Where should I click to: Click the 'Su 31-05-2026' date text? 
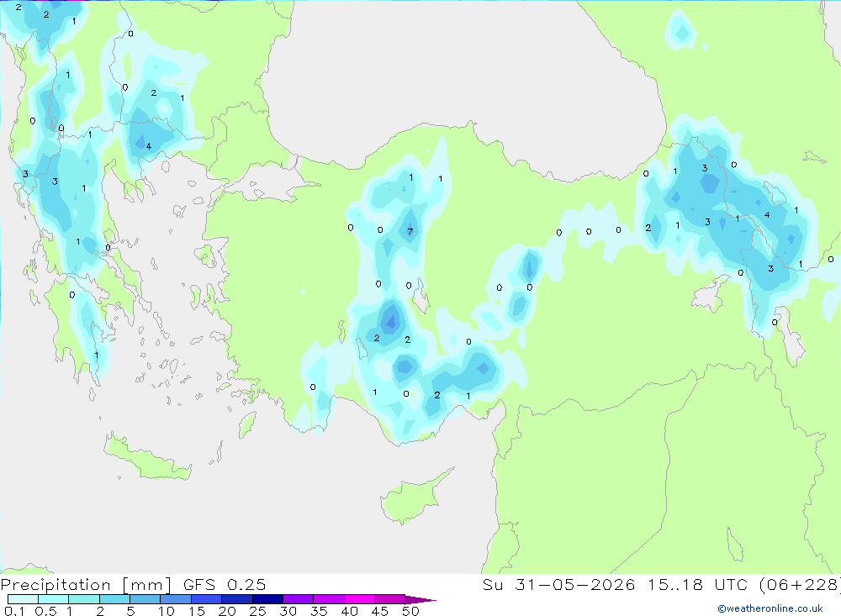coord(558,584)
